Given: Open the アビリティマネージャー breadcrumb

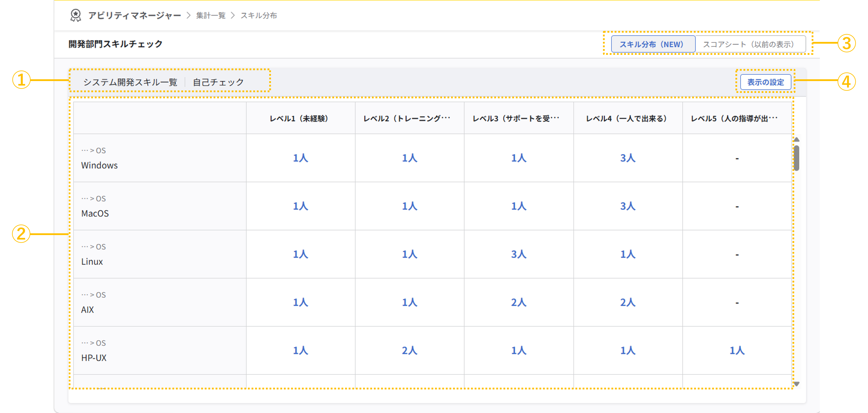Looking at the screenshot, I should 135,16.
